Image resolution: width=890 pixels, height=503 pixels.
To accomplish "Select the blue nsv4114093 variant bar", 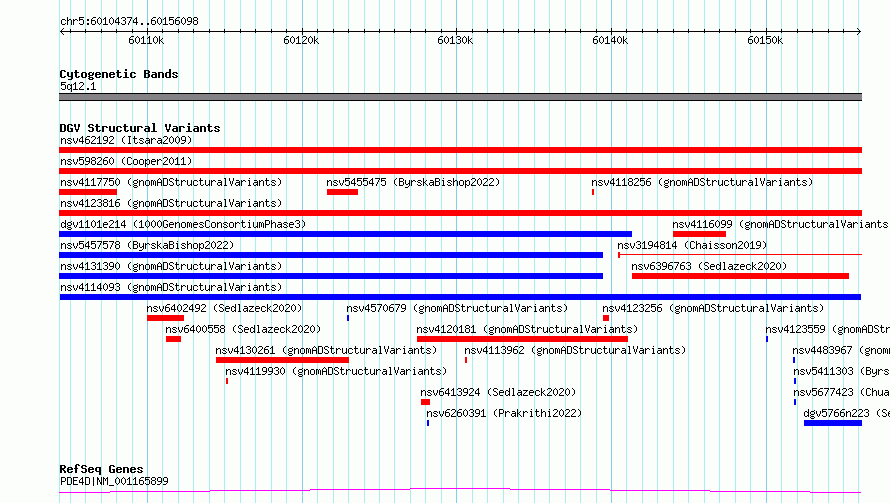I will 460,297.
